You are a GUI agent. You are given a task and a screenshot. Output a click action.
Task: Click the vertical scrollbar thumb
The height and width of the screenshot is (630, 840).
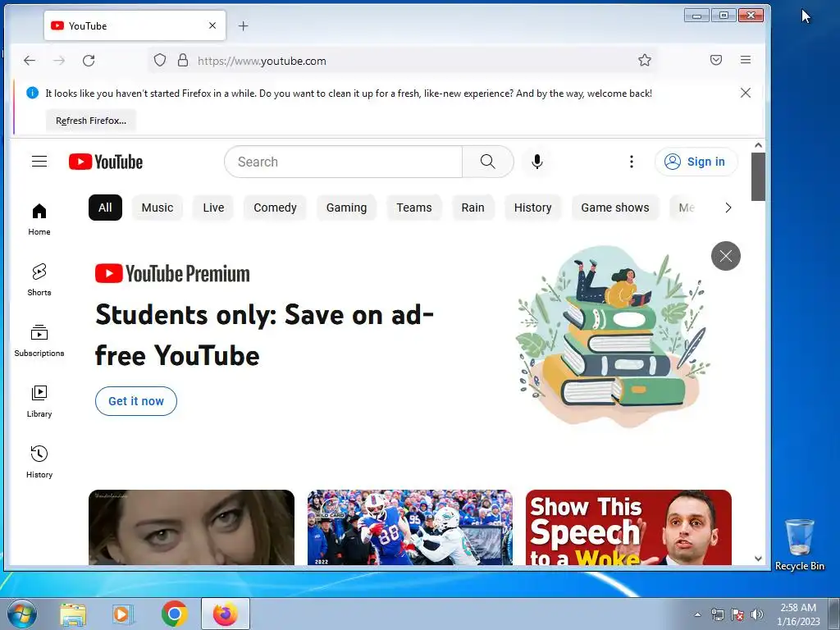click(x=758, y=177)
